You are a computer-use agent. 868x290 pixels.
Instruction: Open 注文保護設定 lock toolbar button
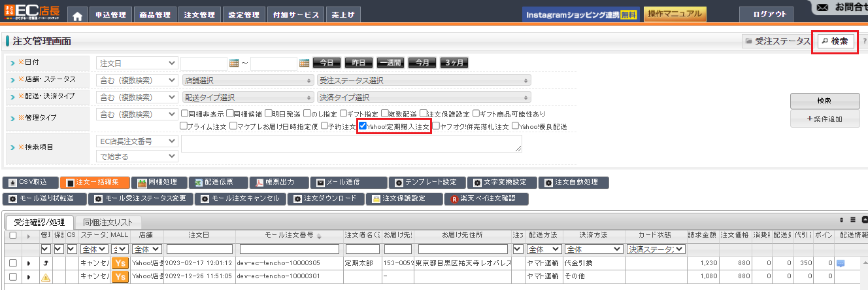tap(398, 198)
